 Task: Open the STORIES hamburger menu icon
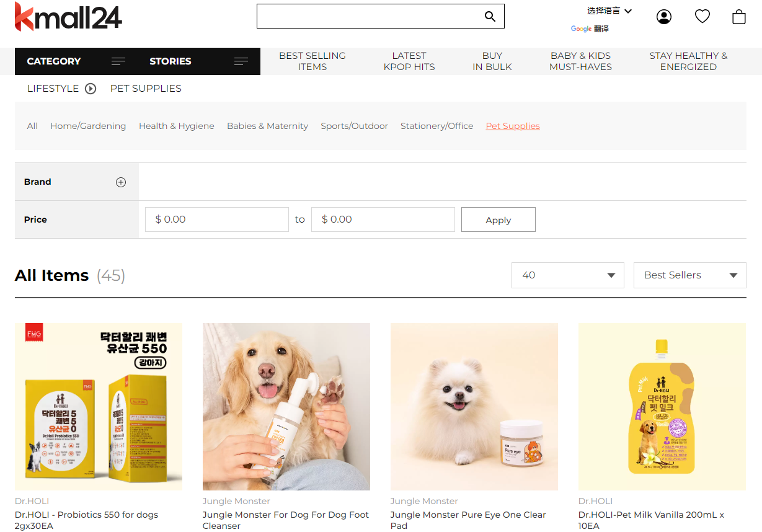point(241,61)
